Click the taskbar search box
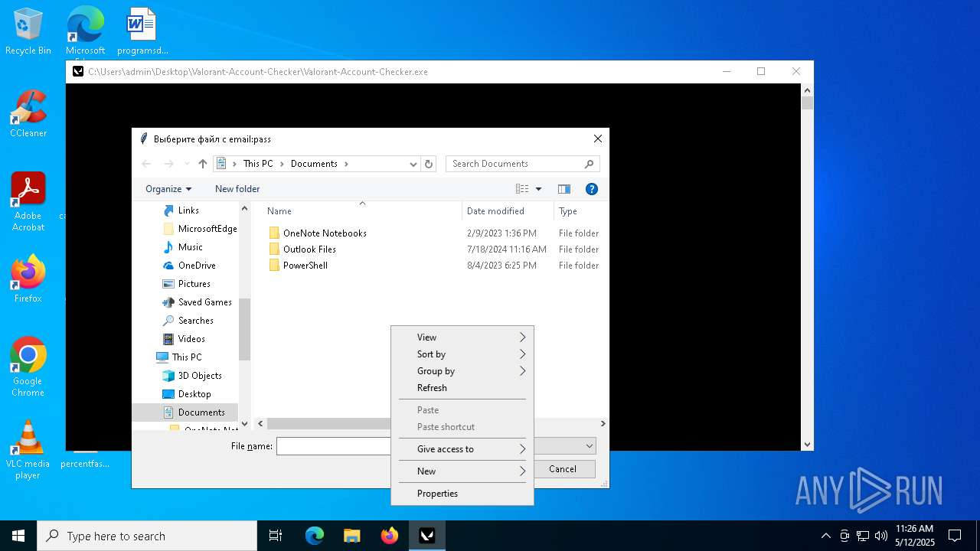 147,536
